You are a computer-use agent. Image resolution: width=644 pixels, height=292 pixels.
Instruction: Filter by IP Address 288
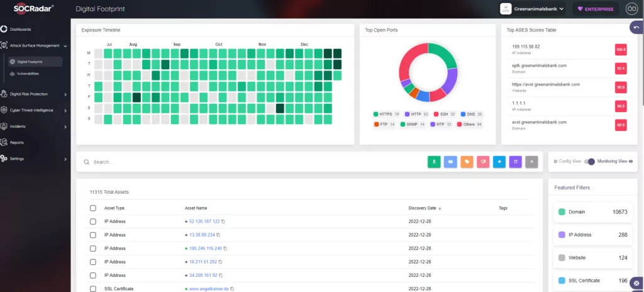(592, 235)
